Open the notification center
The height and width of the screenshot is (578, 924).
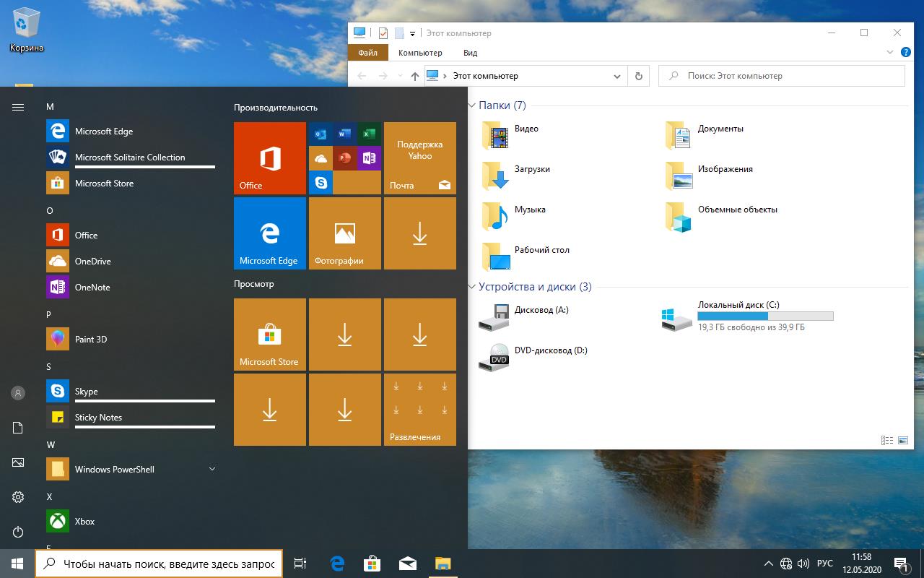point(901,564)
